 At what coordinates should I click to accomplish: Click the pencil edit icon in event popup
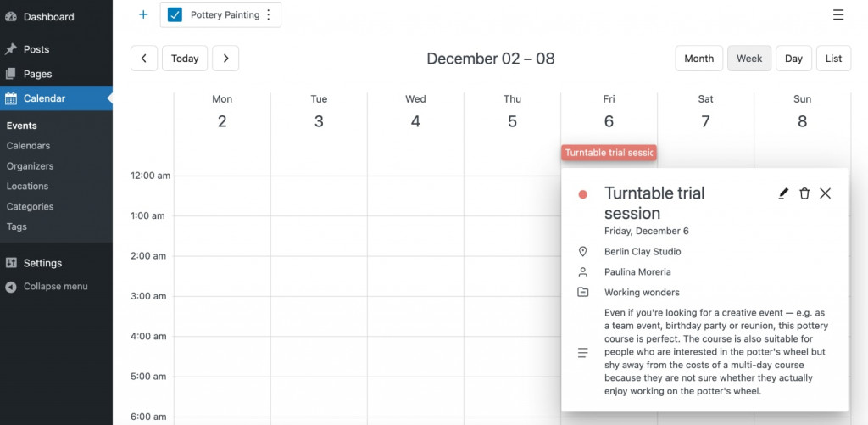coord(782,193)
